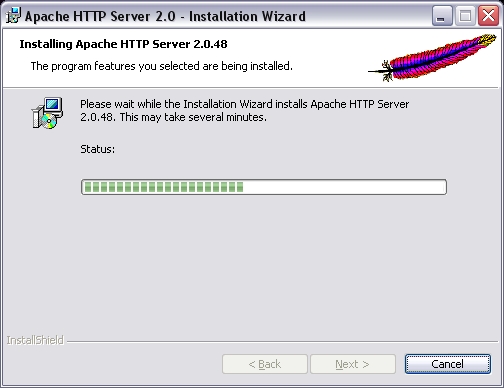Click the installation progress bar

coord(264,187)
